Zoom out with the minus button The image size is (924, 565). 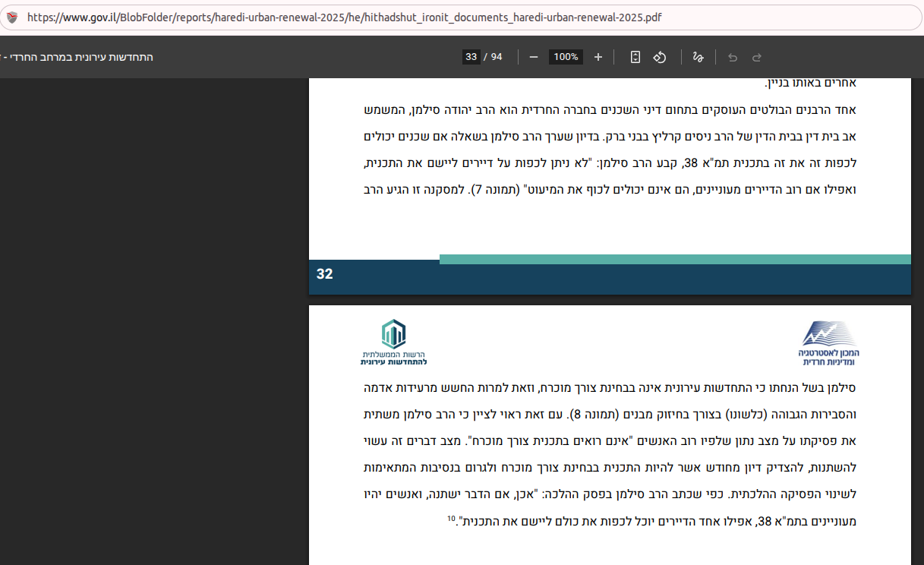pos(534,57)
